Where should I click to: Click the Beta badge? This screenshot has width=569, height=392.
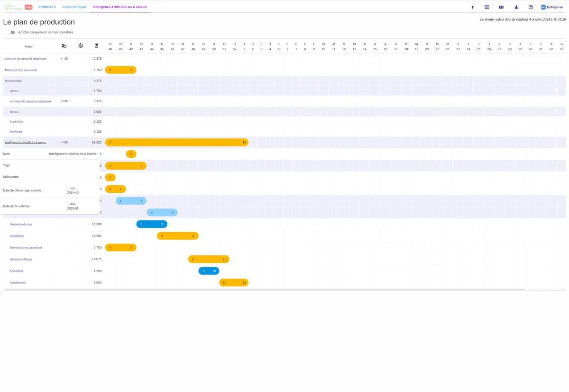(28, 7)
